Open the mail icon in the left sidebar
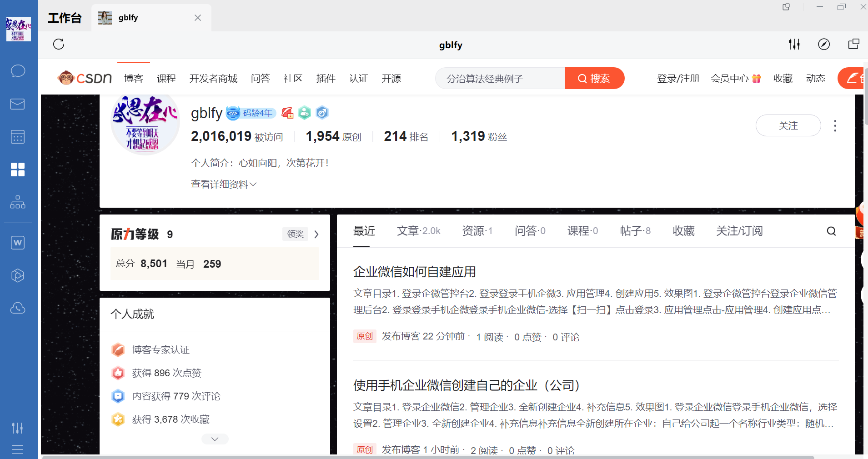 17,104
